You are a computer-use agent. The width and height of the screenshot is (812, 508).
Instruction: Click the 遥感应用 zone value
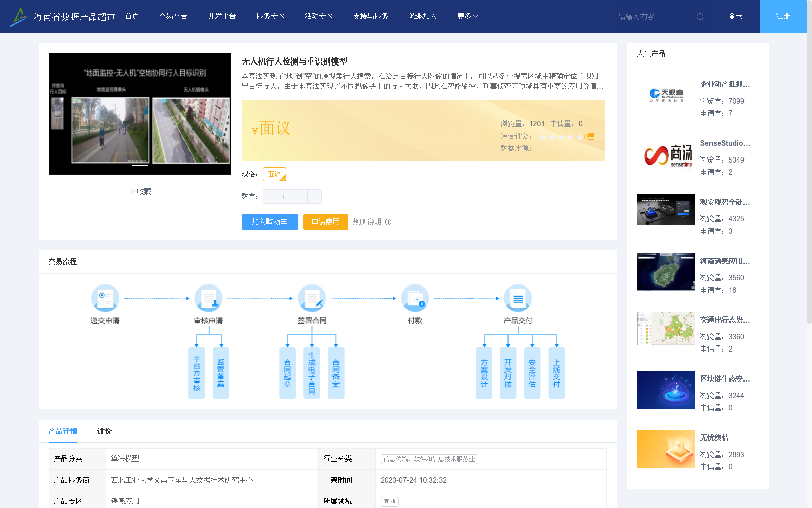point(125,501)
